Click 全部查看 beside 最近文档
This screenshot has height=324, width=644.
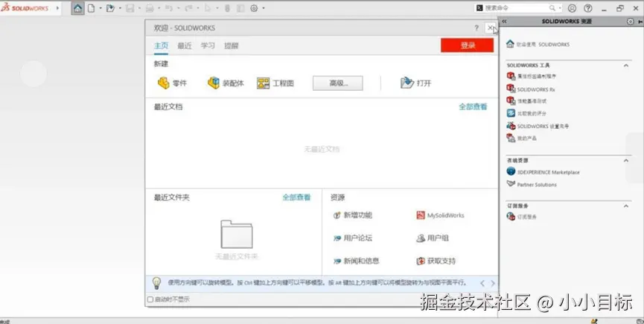pyautogui.click(x=473, y=107)
